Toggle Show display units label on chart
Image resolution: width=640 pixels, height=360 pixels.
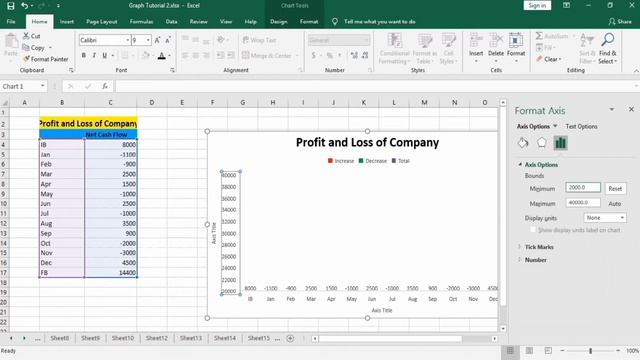tap(533, 230)
